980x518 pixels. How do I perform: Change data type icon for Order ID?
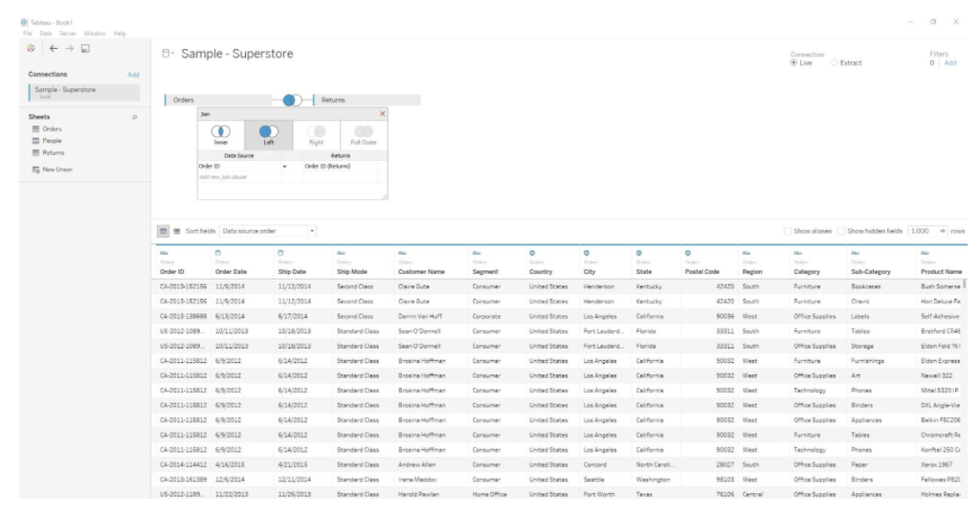(x=164, y=253)
